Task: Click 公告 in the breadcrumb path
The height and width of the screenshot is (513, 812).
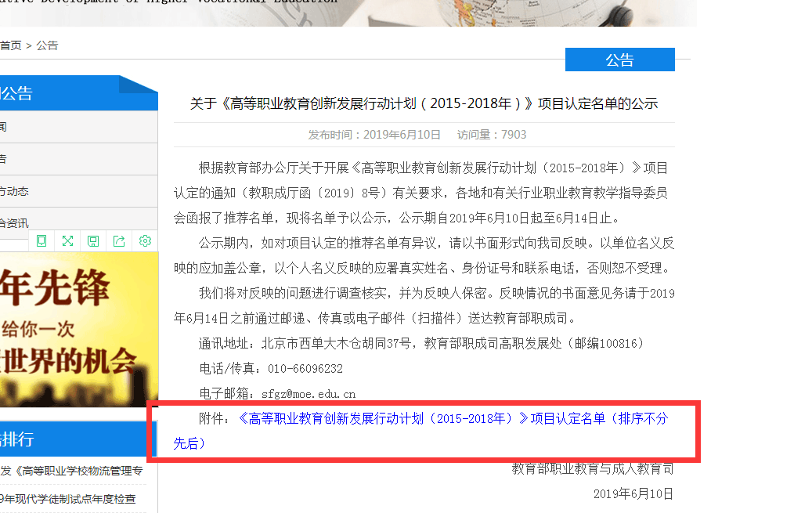Action: (47, 45)
